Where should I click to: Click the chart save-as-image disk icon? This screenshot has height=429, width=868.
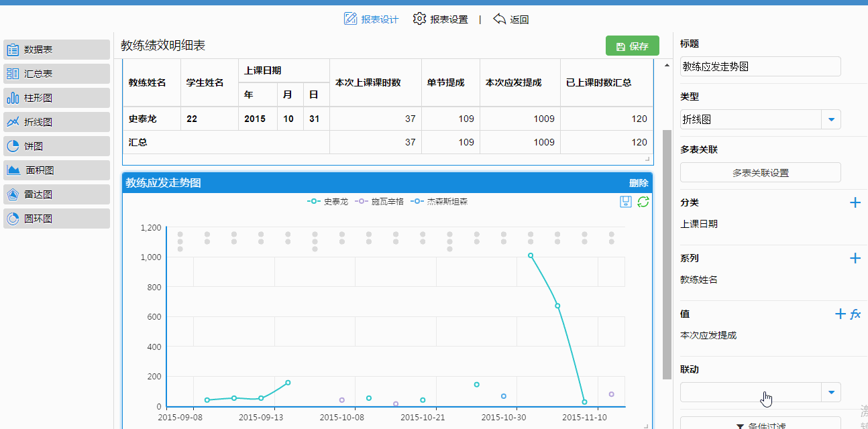[626, 202]
